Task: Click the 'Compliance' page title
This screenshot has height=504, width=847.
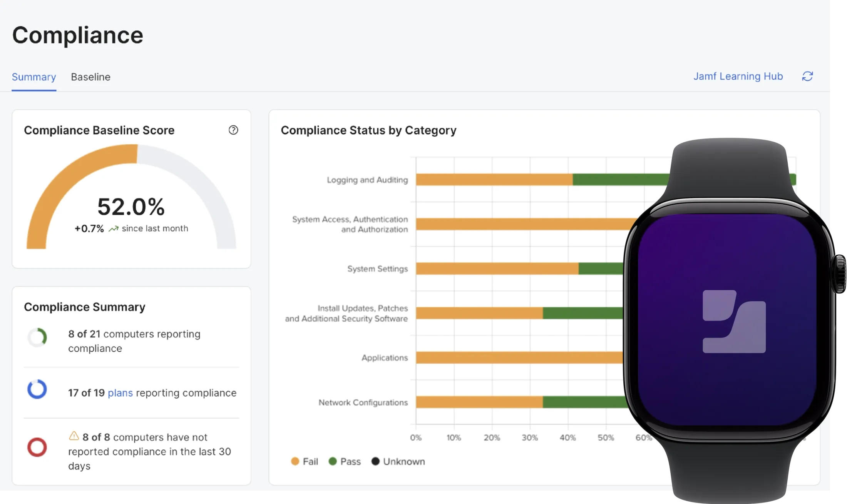Action: [78, 35]
